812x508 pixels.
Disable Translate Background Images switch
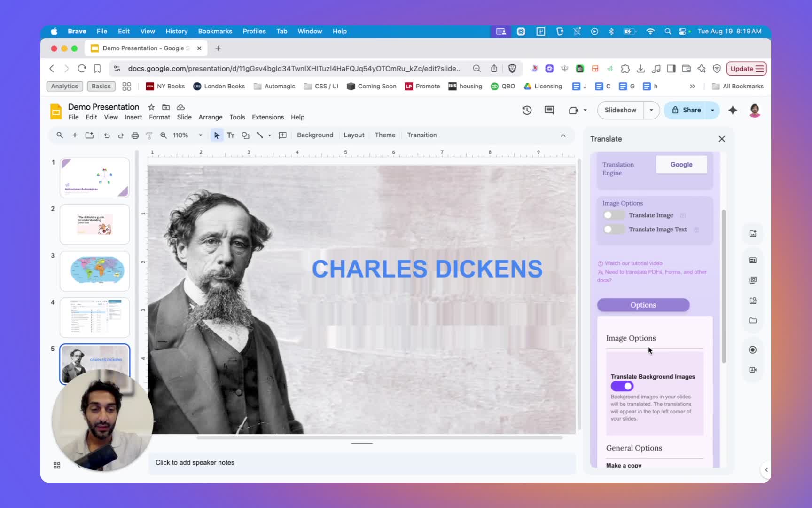(622, 386)
